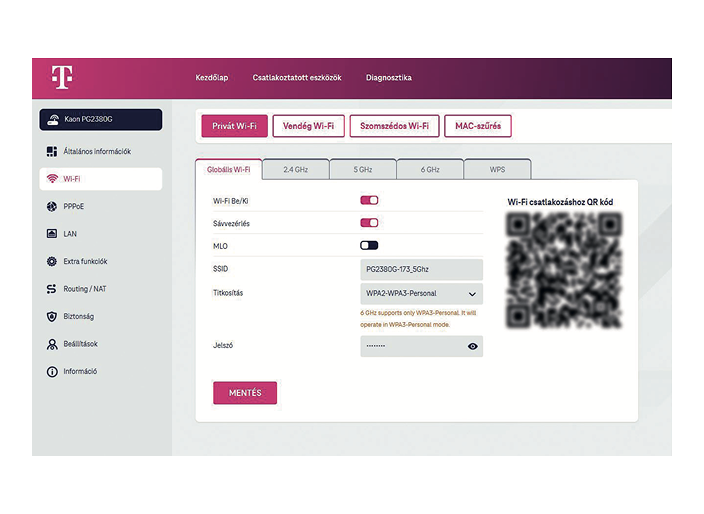Screen dimensions: 704x514
Task: Enable the MLO switch
Action: 369,245
